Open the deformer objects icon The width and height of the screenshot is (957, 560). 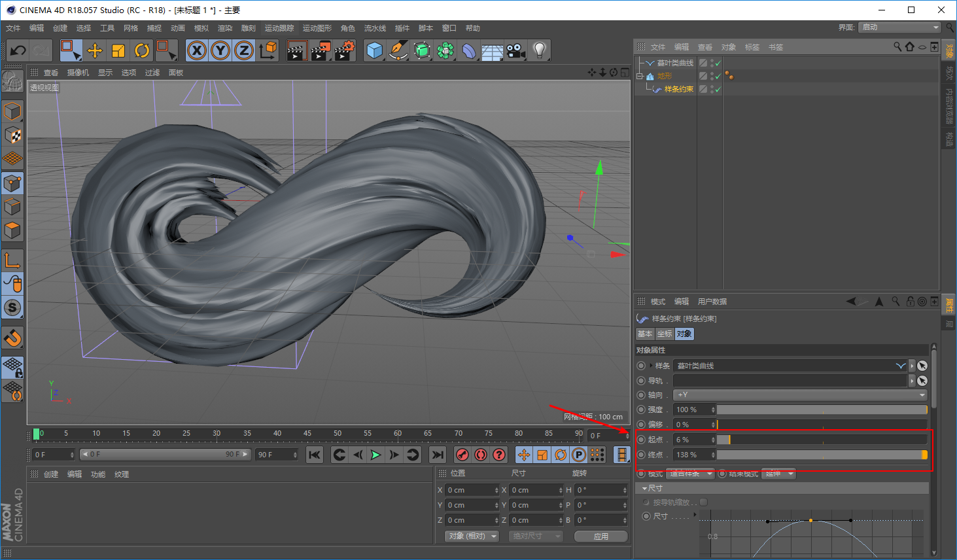(469, 50)
